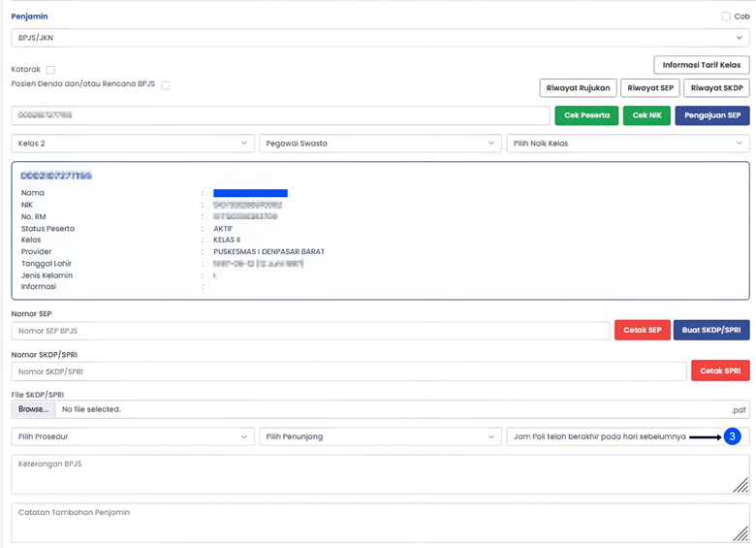Enable the Katarak checkbox
The width and height of the screenshot is (756, 548).
[50, 70]
